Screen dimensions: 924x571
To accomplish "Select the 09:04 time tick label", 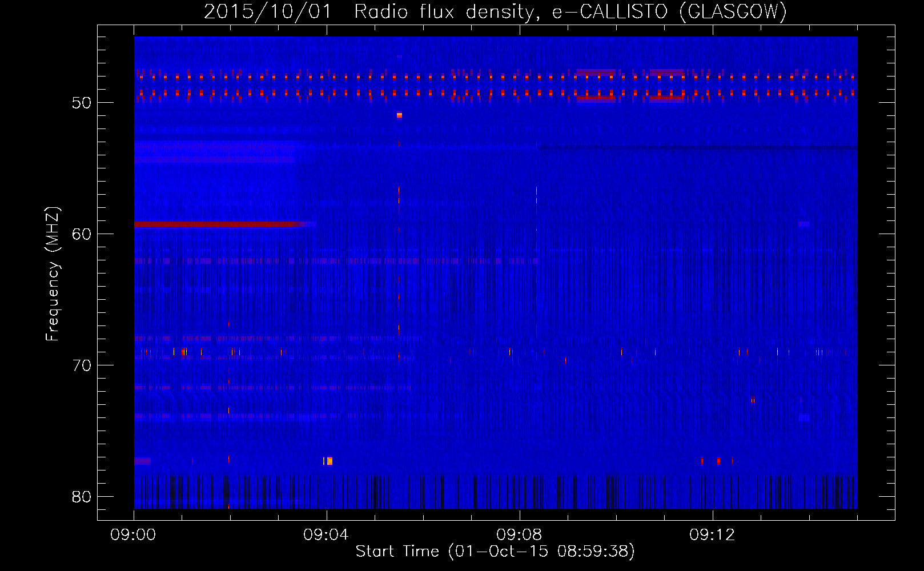I will coord(327,535).
